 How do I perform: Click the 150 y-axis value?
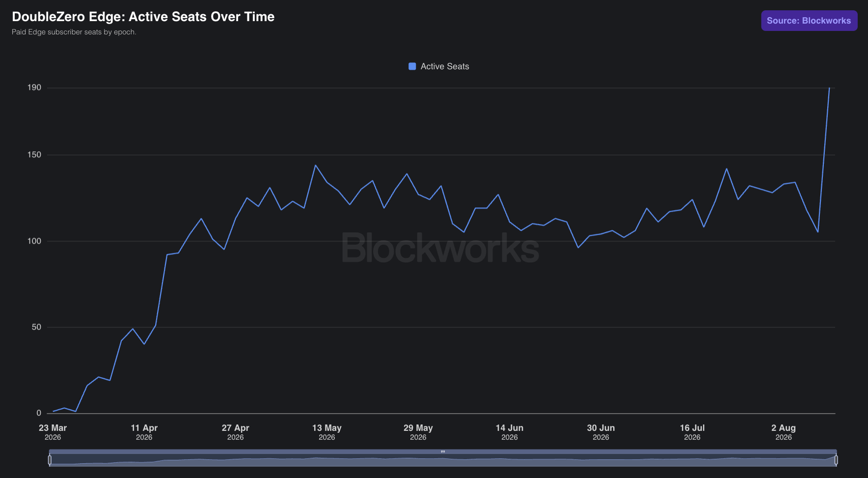click(34, 155)
